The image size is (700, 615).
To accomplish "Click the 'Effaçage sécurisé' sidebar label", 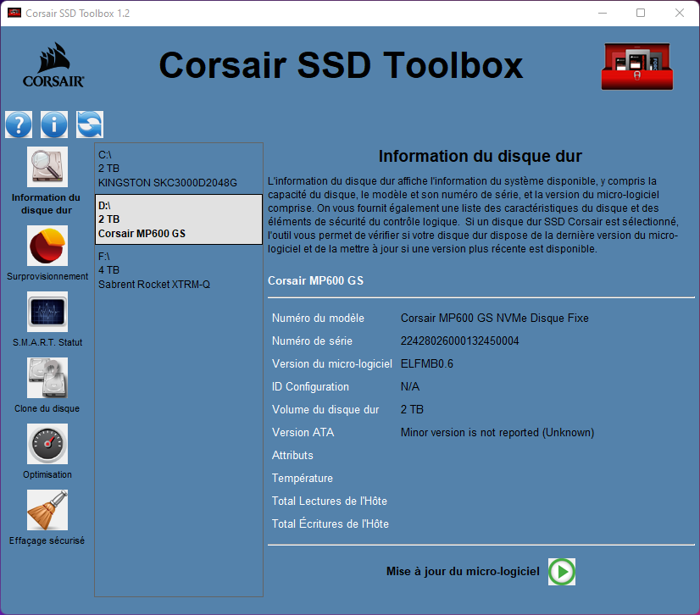I will point(47,540).
